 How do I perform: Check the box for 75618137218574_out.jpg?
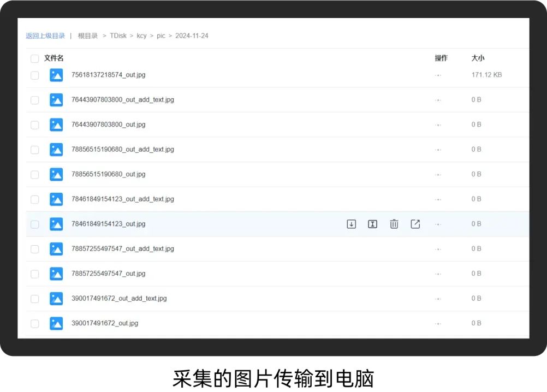tap(35, 75)
